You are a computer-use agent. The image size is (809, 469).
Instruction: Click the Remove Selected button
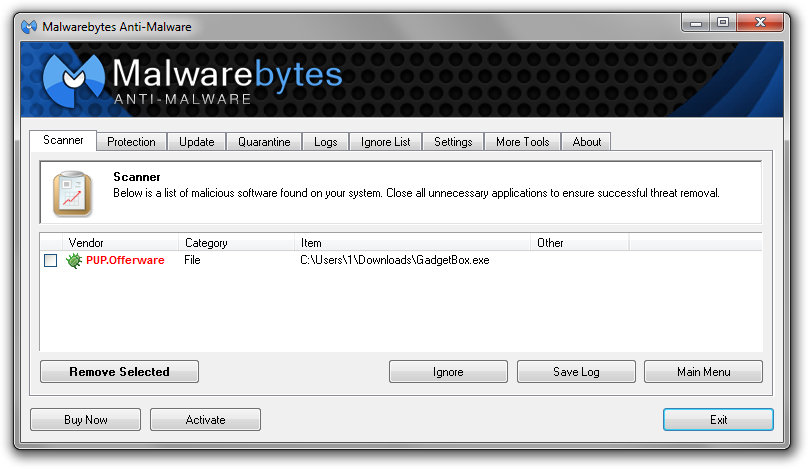(119, 371)
